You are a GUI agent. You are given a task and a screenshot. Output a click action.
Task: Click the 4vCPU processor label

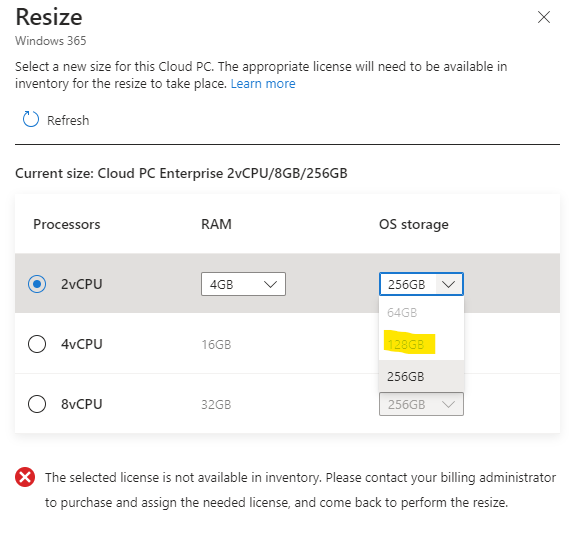click(x=82, y=344)
